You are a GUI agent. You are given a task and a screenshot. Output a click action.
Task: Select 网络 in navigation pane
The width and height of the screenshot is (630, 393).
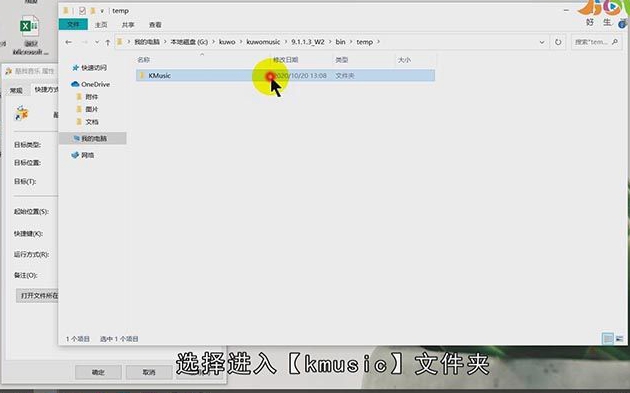(83, 155)
